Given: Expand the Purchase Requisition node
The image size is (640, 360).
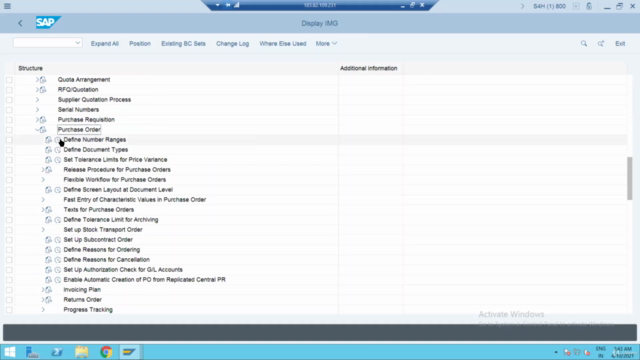Looking at the screenshot, I should 37,120.
